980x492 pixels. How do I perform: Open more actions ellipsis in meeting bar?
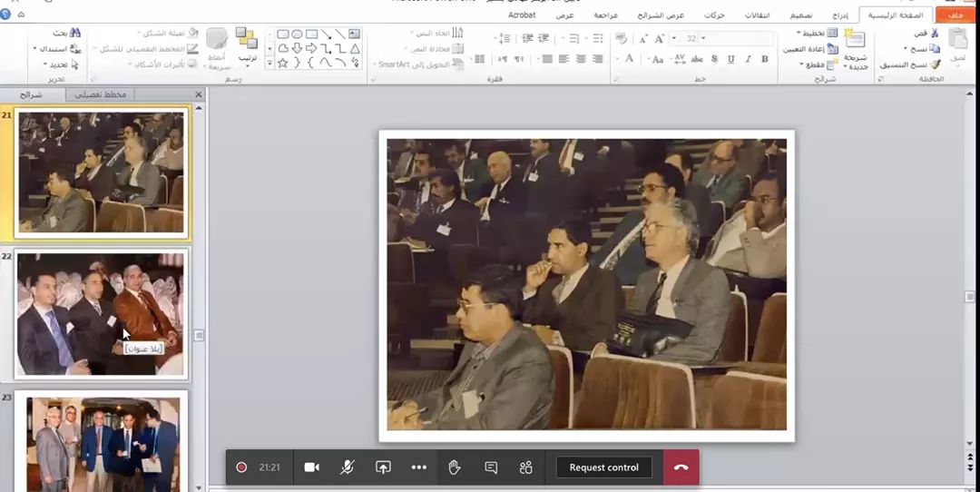click(x=418, y=467)
